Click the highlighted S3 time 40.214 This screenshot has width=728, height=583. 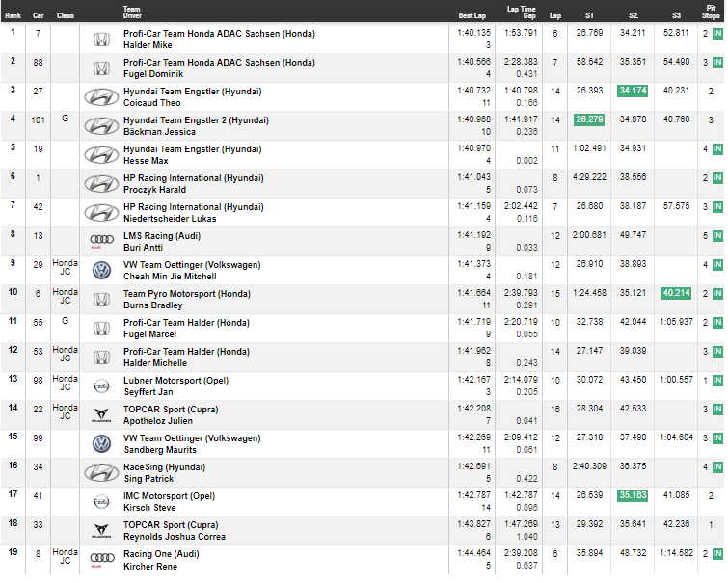click(x=676, y=293)
